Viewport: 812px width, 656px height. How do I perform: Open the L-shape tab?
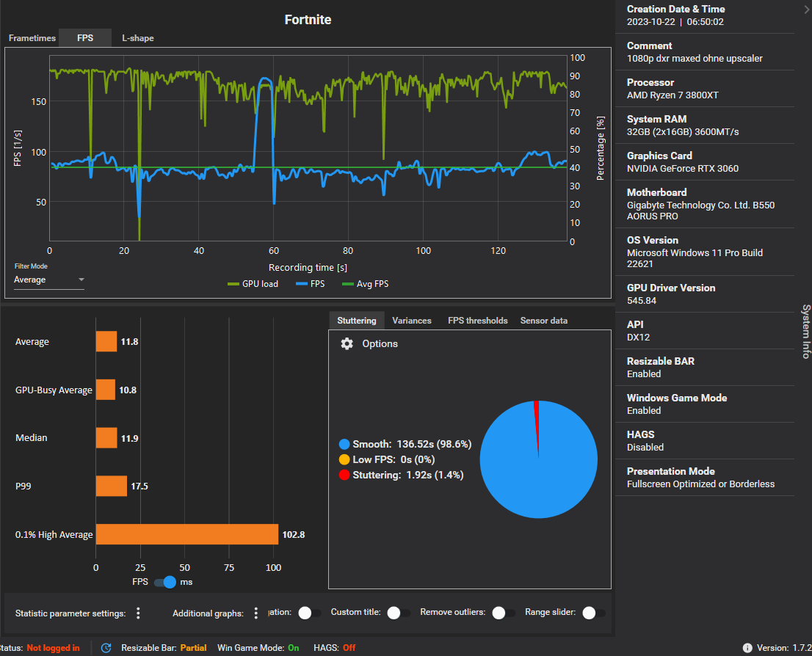(138, 38)
